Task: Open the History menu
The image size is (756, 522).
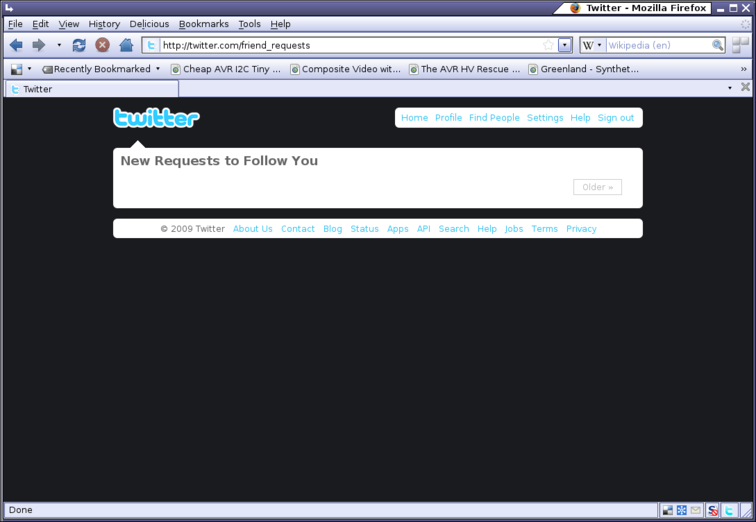Action: [104, 24]
